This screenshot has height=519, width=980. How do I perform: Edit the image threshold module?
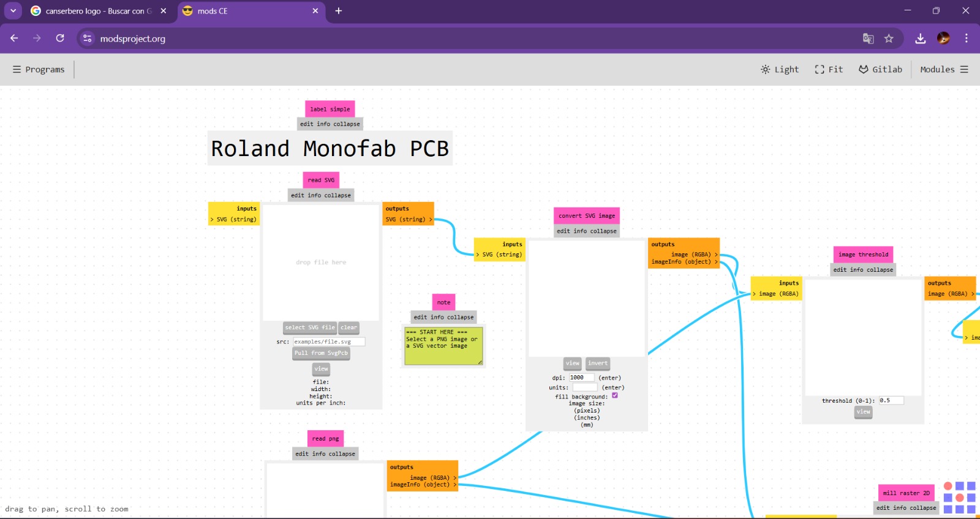pos(840,270)
